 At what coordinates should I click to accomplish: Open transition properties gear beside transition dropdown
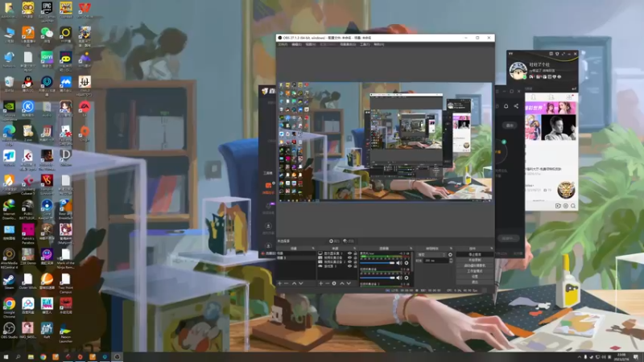(450, 254)
